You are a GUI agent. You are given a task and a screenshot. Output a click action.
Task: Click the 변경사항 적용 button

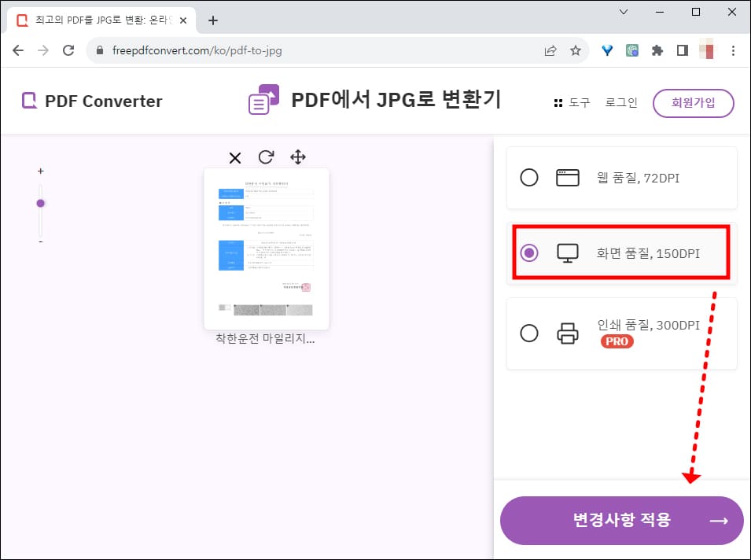click(x=621, y=521)
